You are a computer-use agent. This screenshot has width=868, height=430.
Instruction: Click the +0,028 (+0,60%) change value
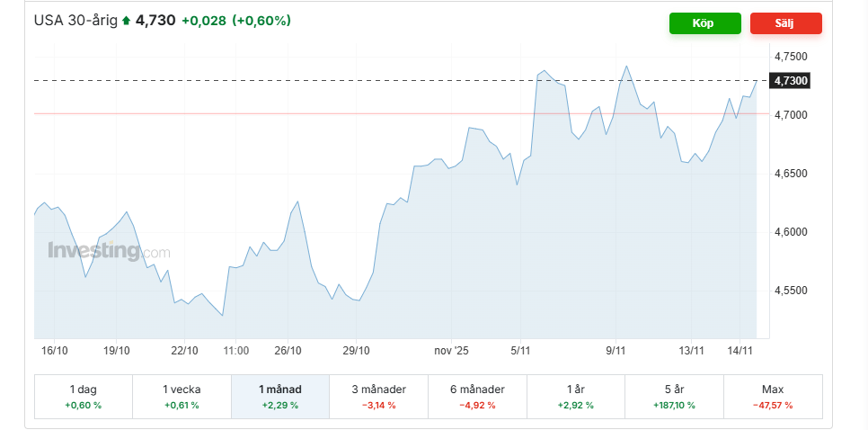235,20
